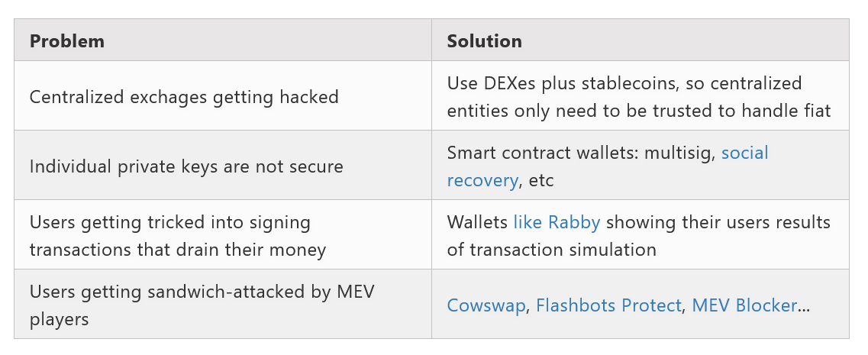Image resolution: width=868 pixels, height=355 pixels.
Task: Click the Smart contract wallets text
Action: pyautogui.click(x=543, y=152)
